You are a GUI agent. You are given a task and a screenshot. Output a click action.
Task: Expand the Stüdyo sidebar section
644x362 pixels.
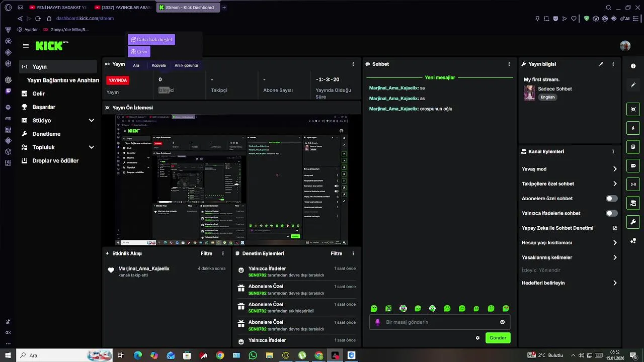point(92,121)
